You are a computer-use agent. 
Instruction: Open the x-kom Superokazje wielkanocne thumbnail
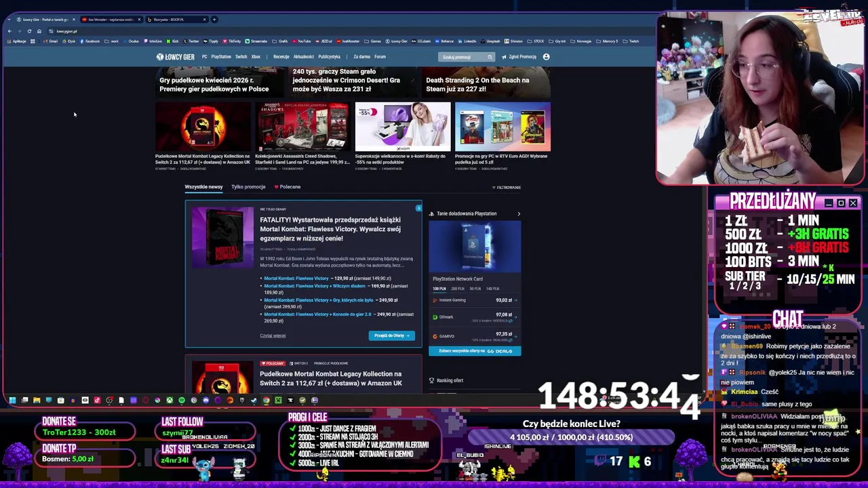pyautogui.click(x=402, y=126)
